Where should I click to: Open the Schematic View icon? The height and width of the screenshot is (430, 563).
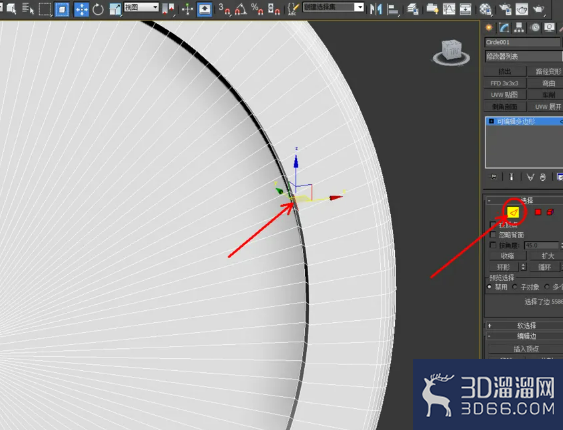click(465, 9)
